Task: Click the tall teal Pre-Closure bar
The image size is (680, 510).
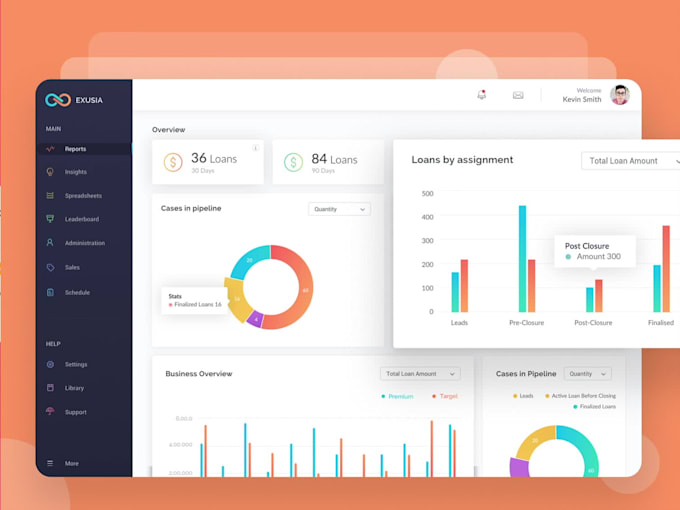Action: 523,259
